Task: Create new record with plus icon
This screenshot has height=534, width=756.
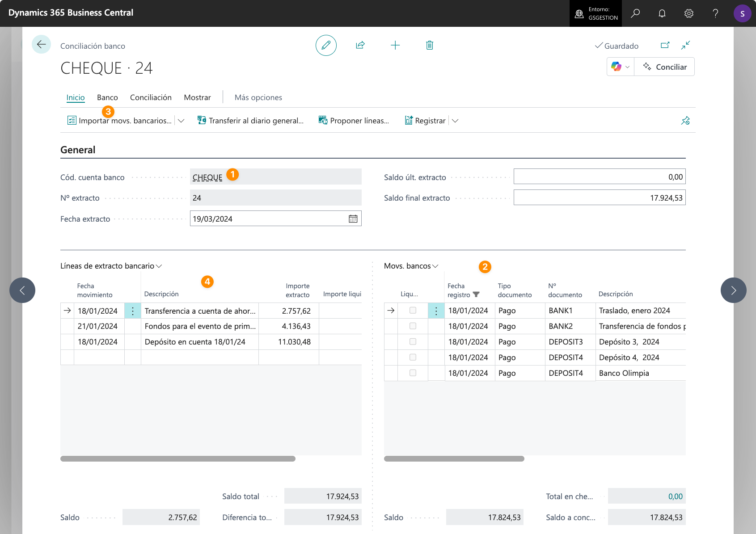Action: (395, 45)
